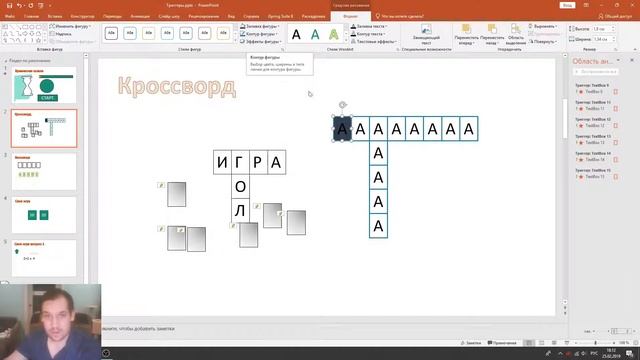The width and height of the screenshot is (640, 360).
Task: Click Замещающий текст alt text button
Action: [426, 34]
